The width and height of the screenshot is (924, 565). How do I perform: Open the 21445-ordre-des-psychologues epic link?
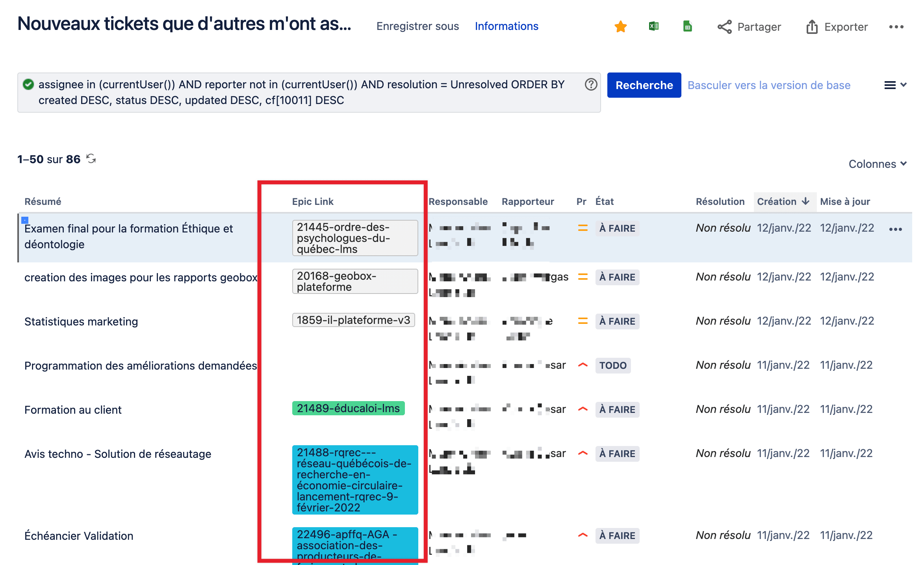pyautogui.click(x=355, y=238)
